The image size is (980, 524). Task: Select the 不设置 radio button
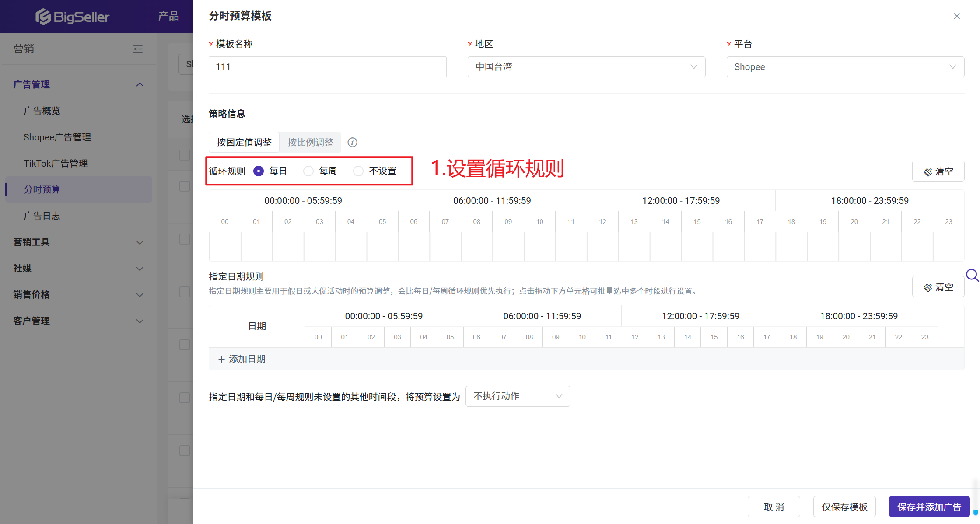[358, 171]
